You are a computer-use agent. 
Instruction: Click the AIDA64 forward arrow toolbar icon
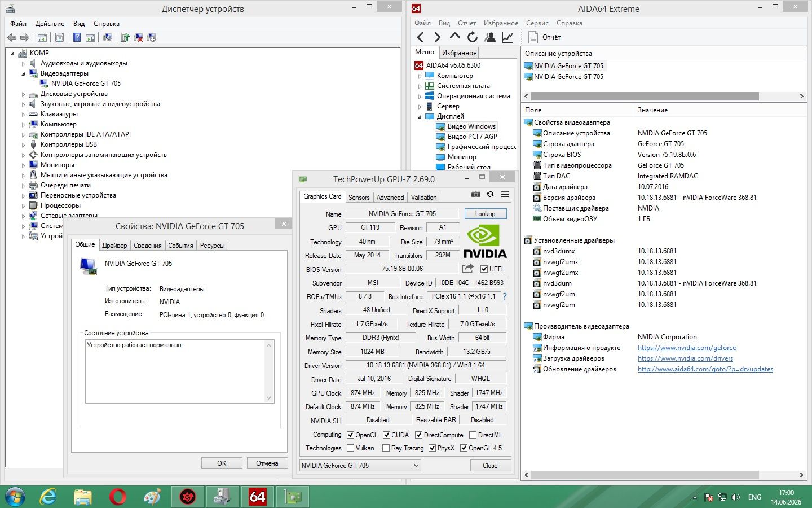click(438, 37)
